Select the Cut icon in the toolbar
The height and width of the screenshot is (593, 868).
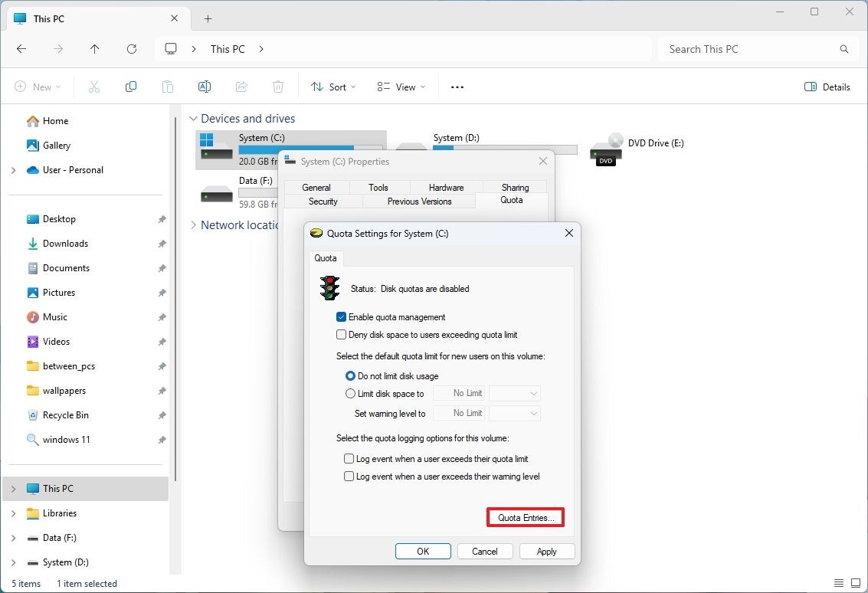click(94, 87)
